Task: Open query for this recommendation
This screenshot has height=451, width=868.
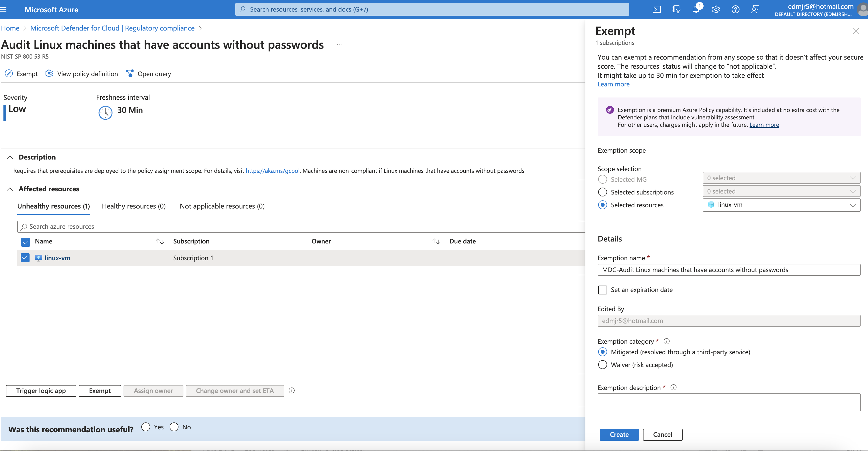Action: coord(148,73)
